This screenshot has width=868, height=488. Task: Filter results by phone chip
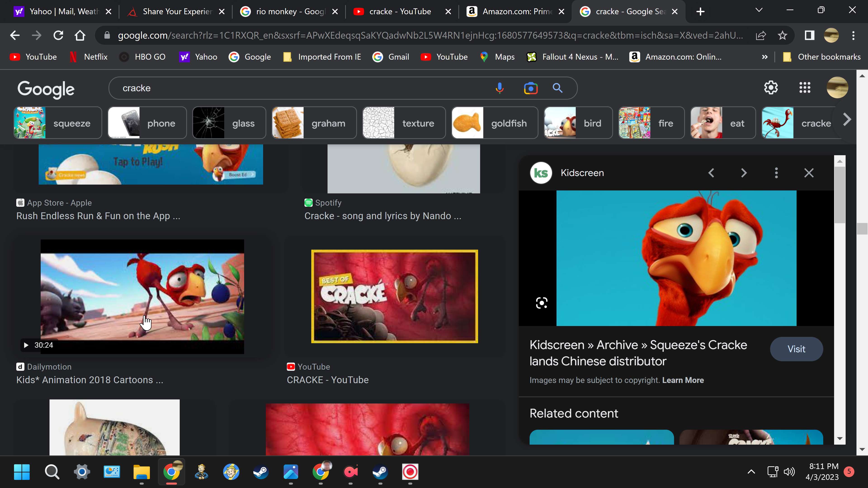tap(147, 123)
